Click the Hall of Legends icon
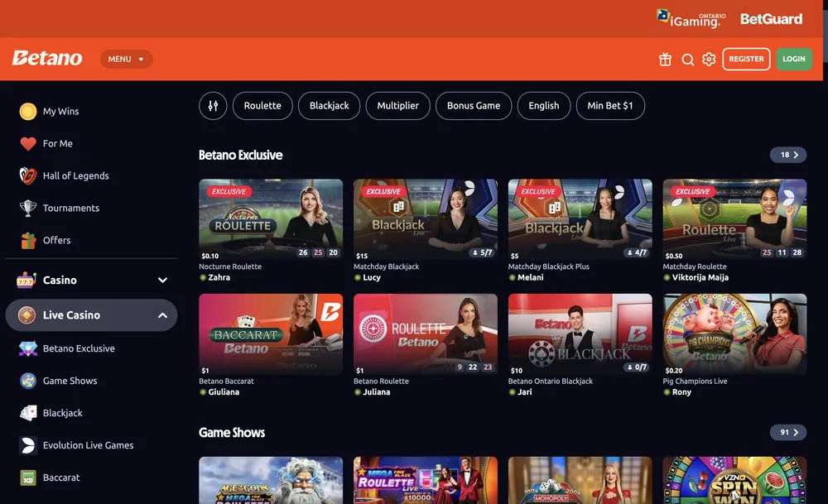The height and width of the screenshot is (504, 828). pos(28,175)
